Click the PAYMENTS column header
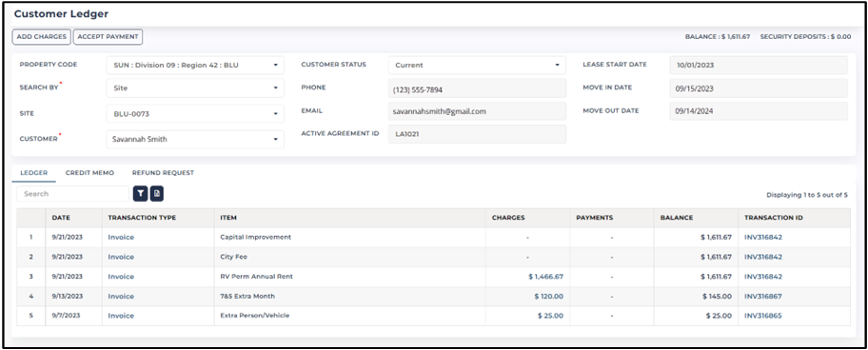The image size is (868, 350). tap(612, 218)
